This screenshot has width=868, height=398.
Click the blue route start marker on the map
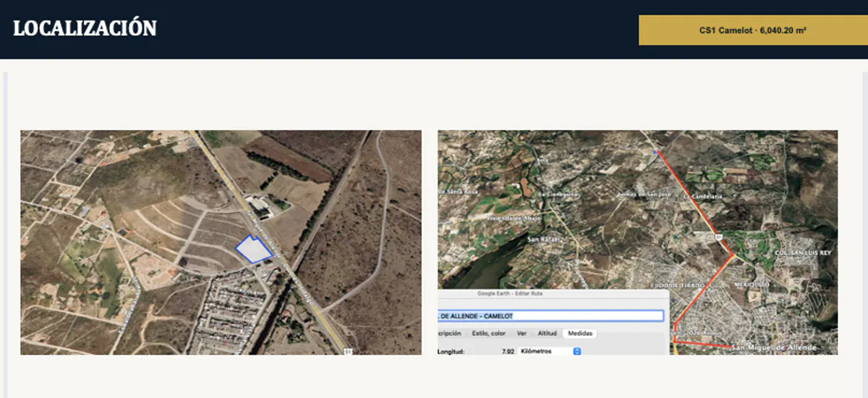(x=656, y=152)
